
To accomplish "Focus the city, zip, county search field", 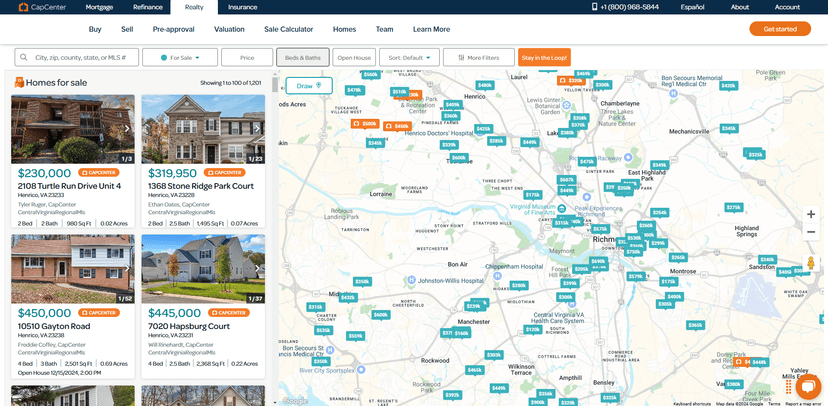I will [x=77, y=58].
